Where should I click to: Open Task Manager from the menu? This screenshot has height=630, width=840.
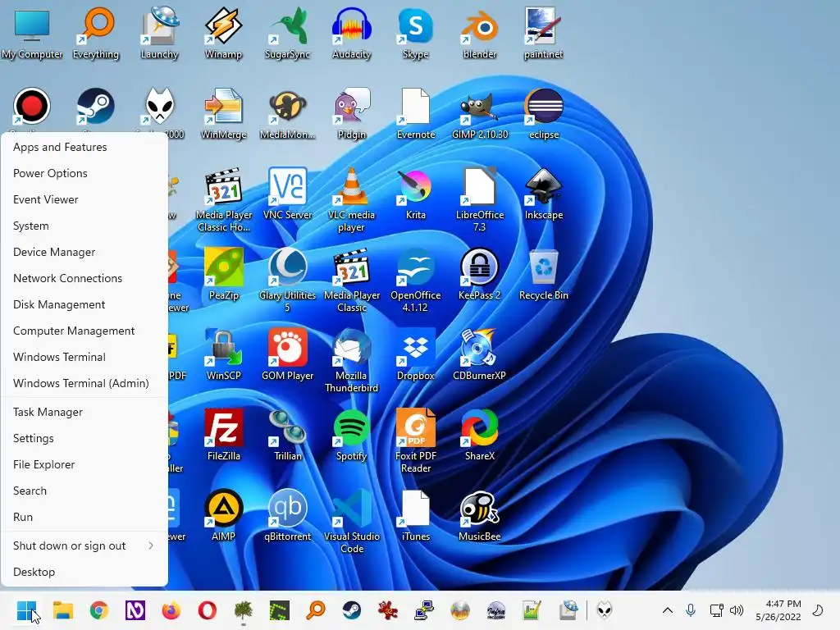(x=84, y=413)
